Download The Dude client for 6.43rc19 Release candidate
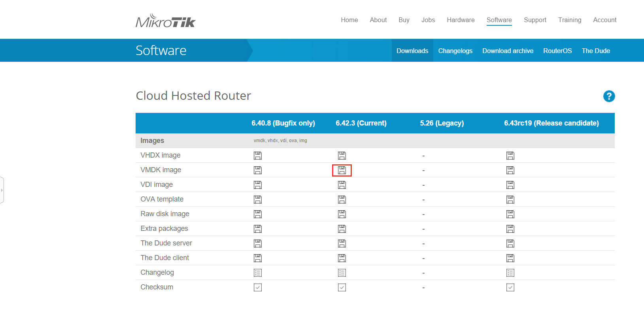Viewport: 644px width, 312px height. 510,258
